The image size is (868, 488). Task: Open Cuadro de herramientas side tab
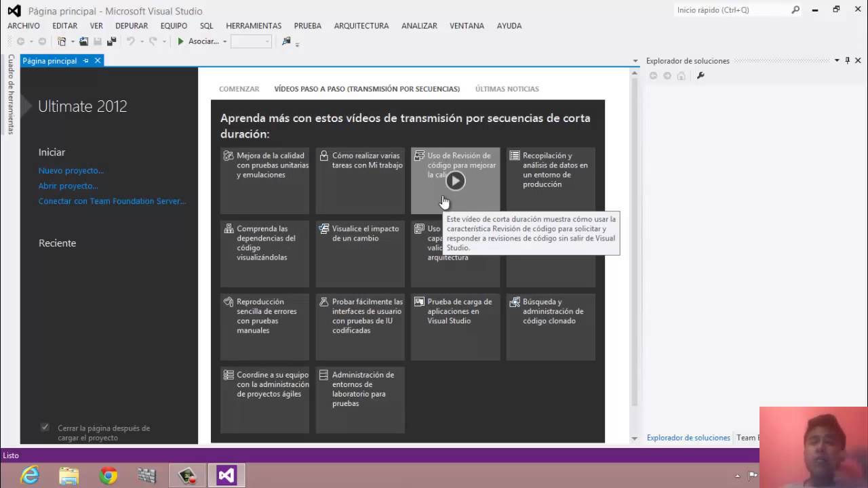click(x=11, y=94)
